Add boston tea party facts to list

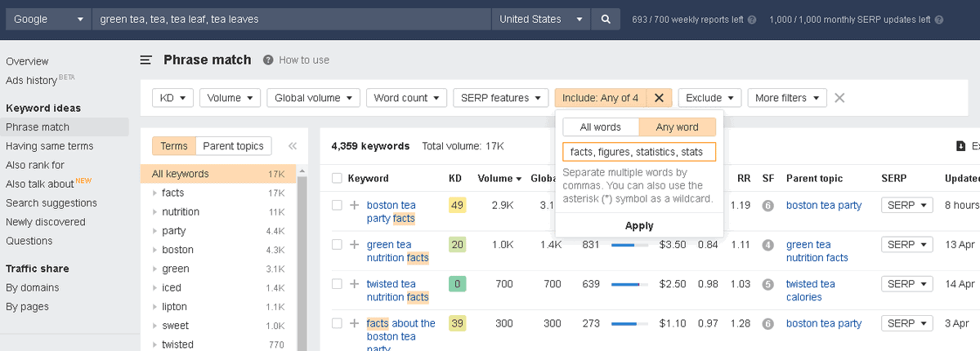(355, 206)
